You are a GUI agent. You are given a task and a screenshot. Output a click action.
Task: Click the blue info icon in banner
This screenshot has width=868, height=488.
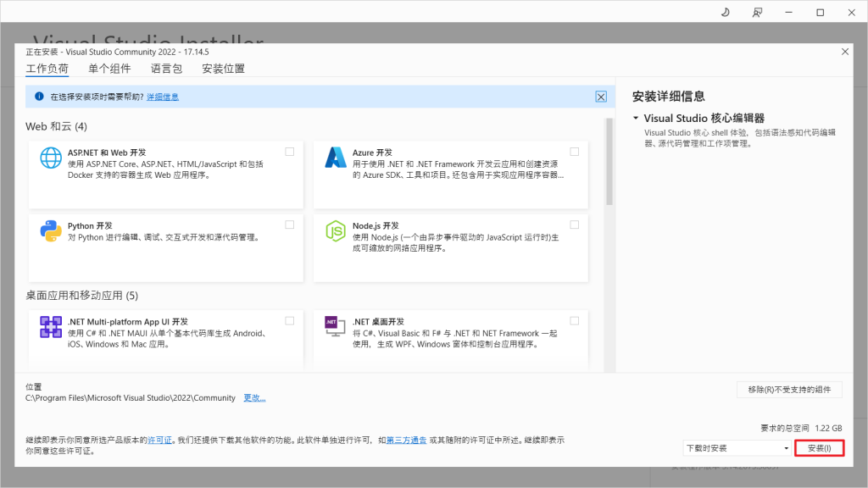point(39,97)
